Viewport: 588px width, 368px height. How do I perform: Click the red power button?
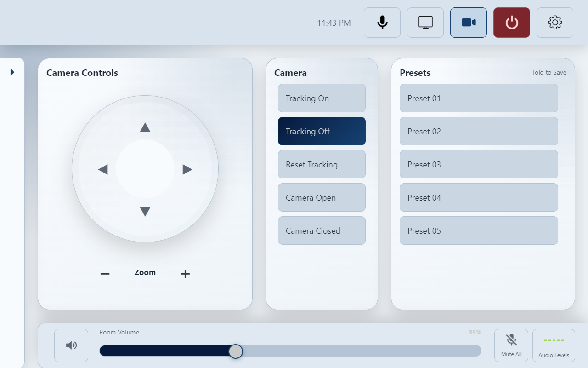point(512,23)
